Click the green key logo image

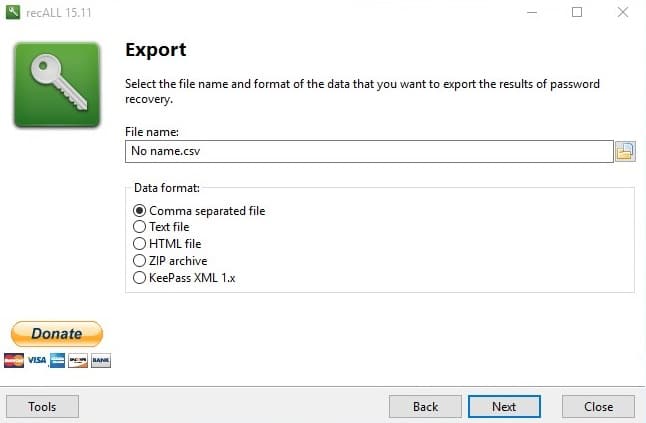(x=56, y=85)
